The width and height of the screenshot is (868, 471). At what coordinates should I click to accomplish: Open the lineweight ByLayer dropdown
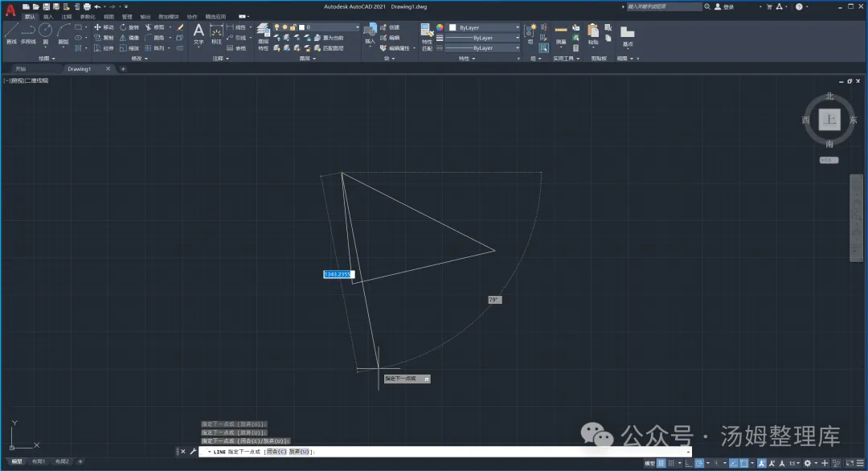(483, 38)
